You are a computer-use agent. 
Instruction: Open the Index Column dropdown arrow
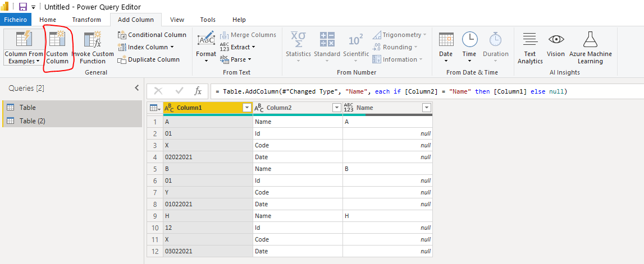[172, 47]
